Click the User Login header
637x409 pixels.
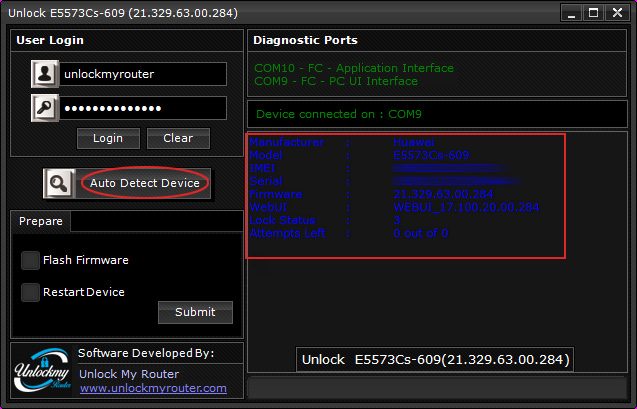pos(50,40)
